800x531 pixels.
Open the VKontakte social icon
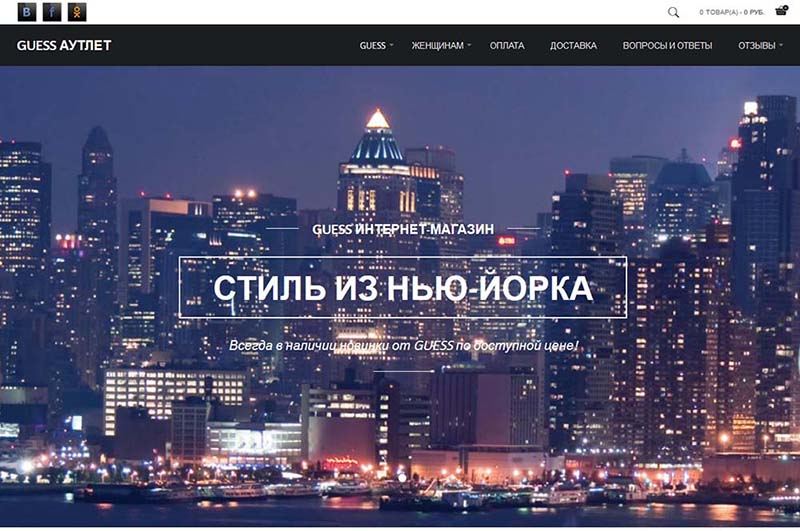click(27, 12)
